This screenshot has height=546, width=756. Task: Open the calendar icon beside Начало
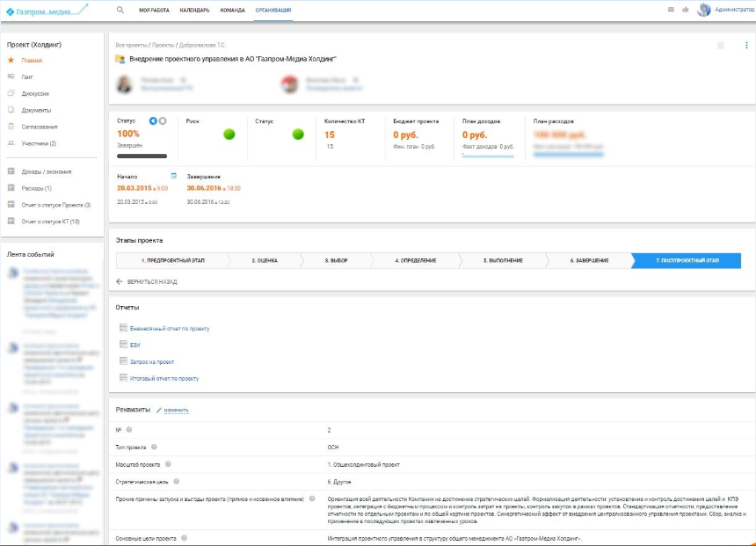(174, 176)
